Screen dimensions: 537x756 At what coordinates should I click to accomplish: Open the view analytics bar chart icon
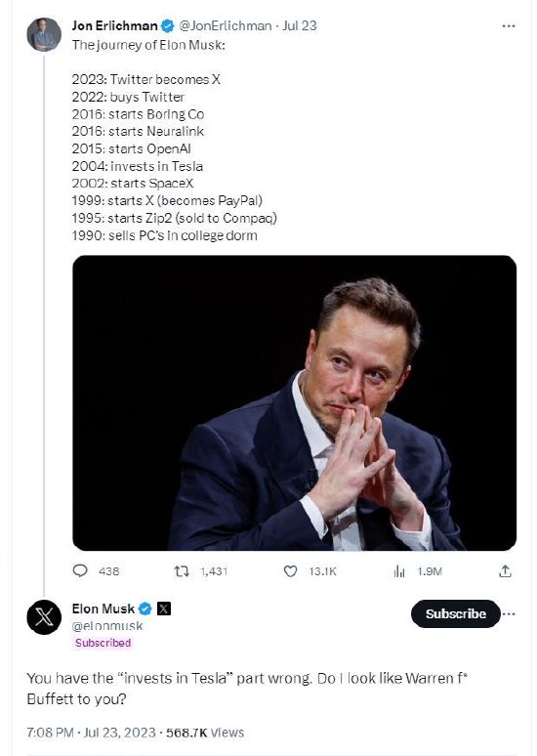(x=399, y=571)
